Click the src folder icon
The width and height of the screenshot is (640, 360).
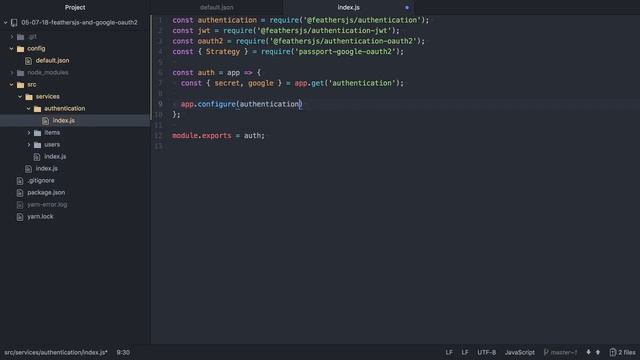(x=20, y=84)
